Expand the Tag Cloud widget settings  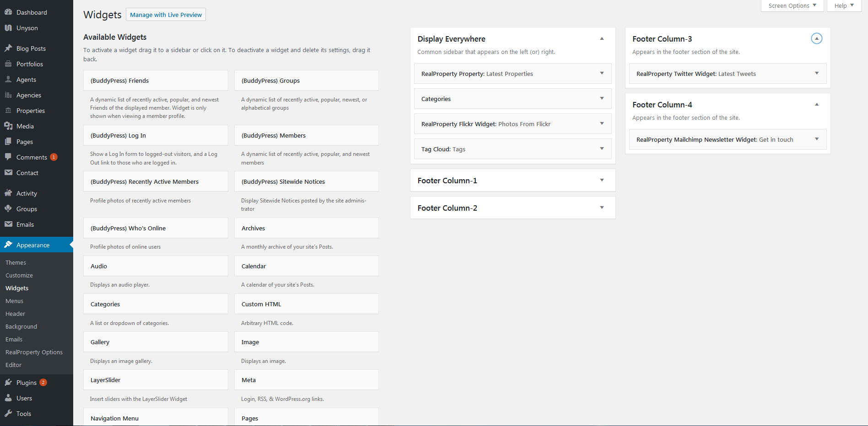602,149
